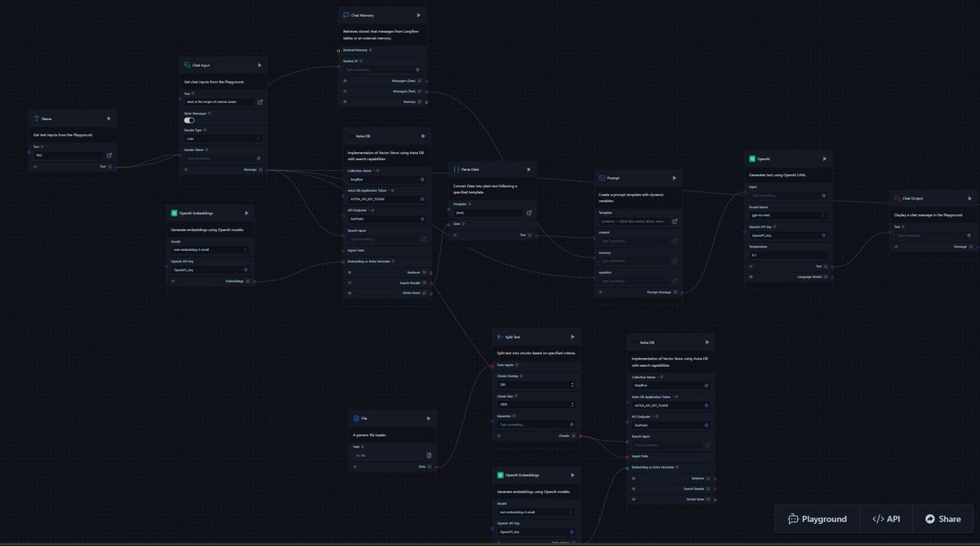Select the 'Parse Data' node title
Screen dimensions: 980x546
(x=470, y=169)
